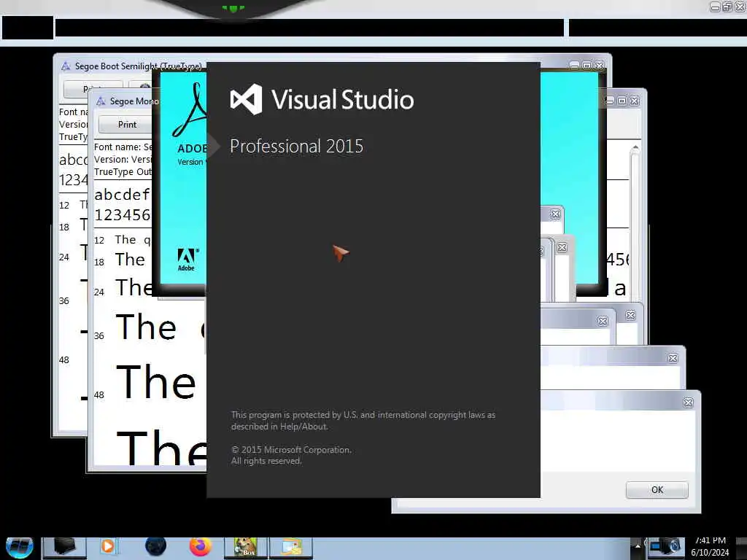This screenshot has height=560, width=747.
Task: Open the black window taskbar icon
Action: coord(64,547)
